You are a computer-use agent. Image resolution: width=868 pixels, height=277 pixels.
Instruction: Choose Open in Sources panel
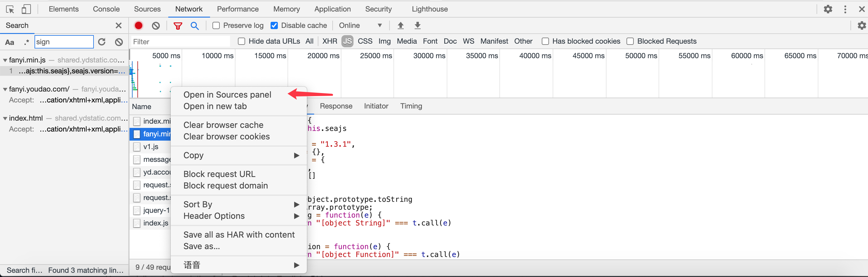238,95
